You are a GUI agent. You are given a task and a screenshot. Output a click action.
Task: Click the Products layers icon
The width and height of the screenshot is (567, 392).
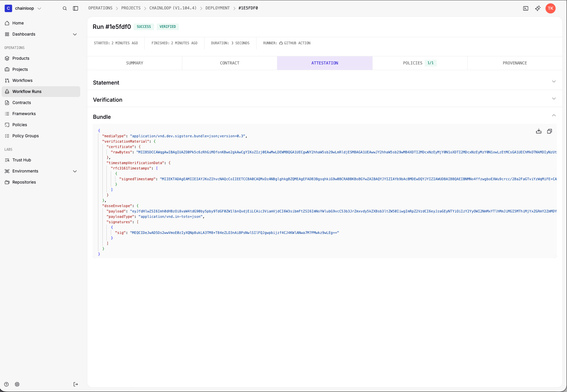7,58
